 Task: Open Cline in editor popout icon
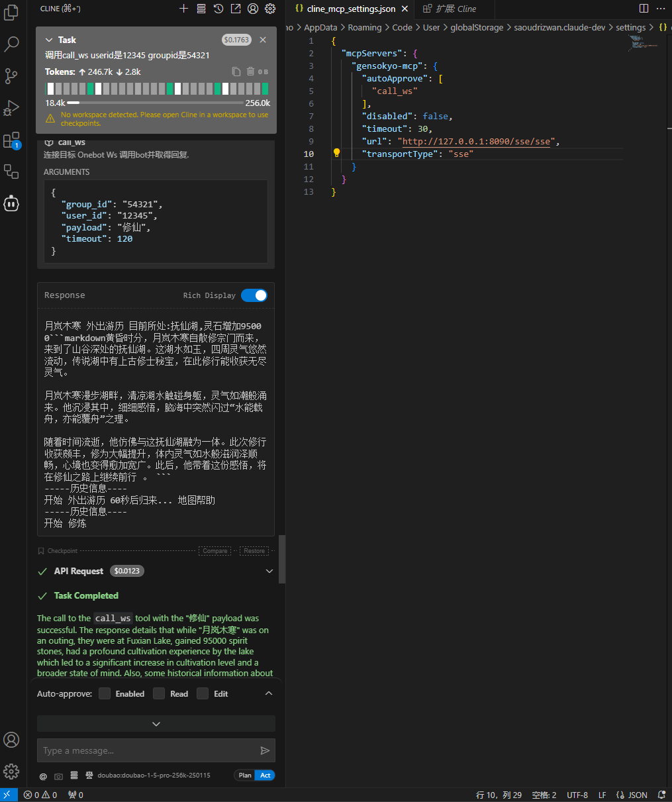[237, 9]
